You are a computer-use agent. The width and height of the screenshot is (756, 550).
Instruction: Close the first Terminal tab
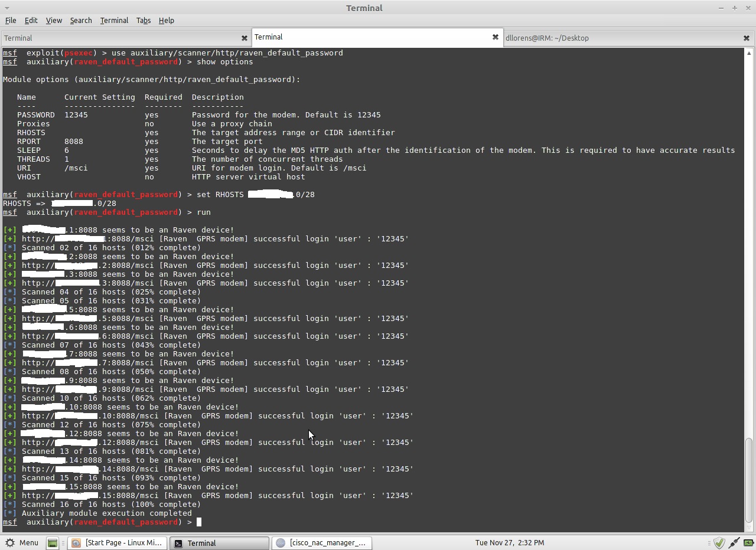pyautogui.click(x=245, y=38)
